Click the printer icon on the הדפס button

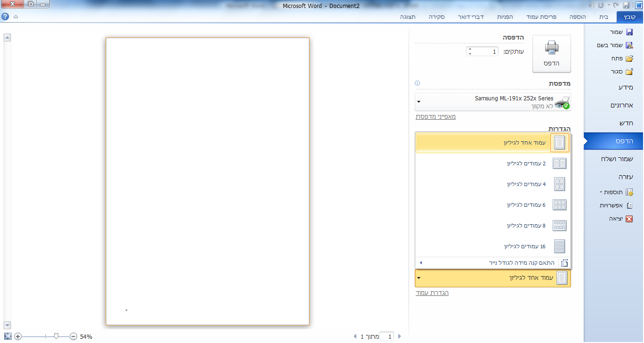coord(552,48)
